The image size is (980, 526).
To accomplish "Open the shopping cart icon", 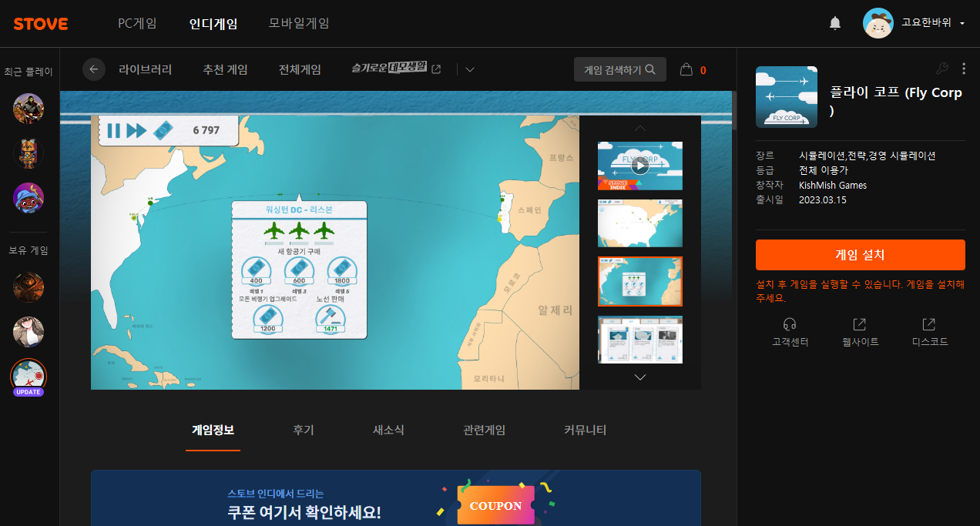I will point(686,70).
